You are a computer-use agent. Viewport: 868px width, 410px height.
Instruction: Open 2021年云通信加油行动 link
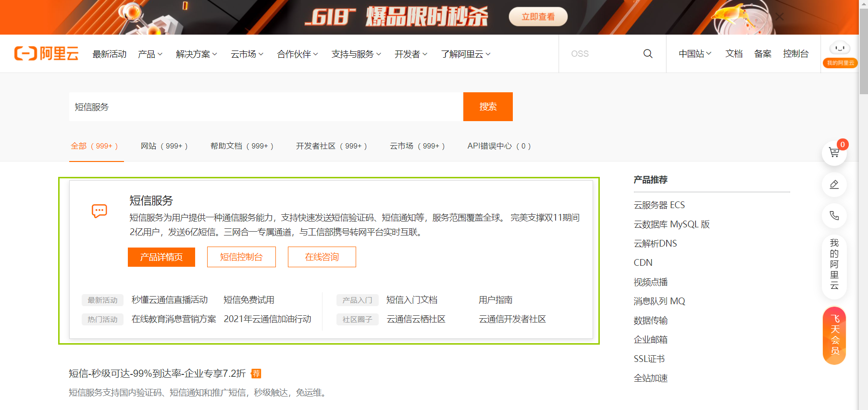(x=268, y=319)
